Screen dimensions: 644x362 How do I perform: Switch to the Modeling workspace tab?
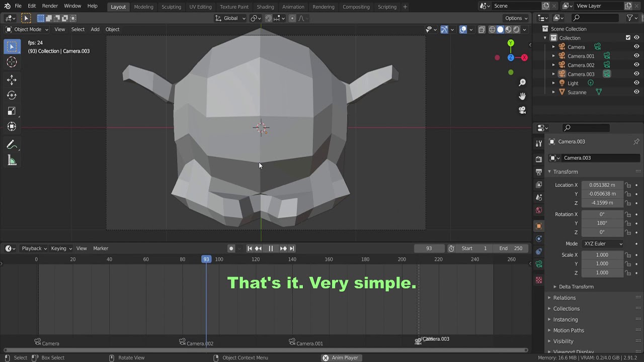(x=144, y=7)
